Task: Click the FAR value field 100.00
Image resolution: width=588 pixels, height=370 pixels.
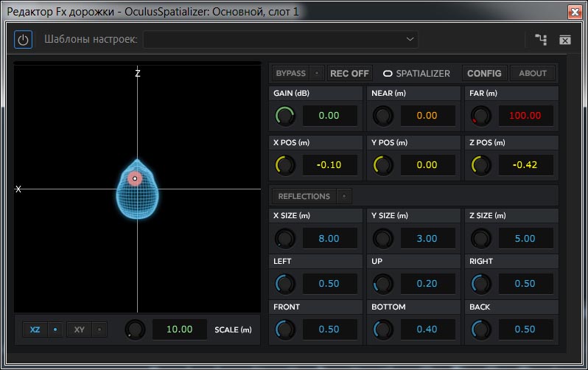Action: pos(525,116)
